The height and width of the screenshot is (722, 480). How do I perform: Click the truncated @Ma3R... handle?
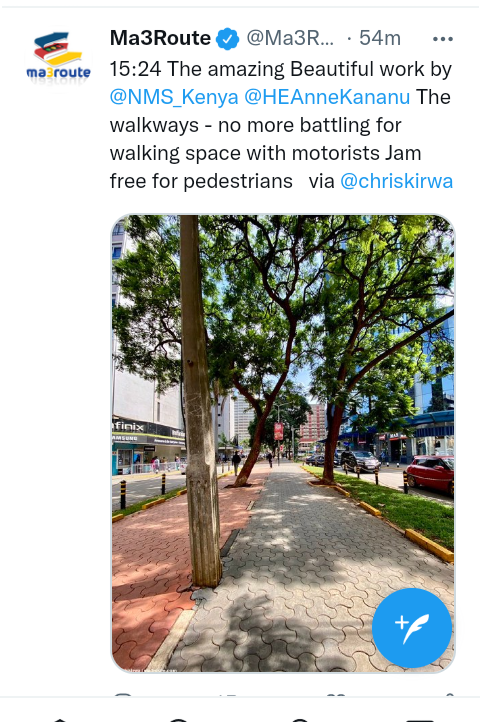pos(290,38)
